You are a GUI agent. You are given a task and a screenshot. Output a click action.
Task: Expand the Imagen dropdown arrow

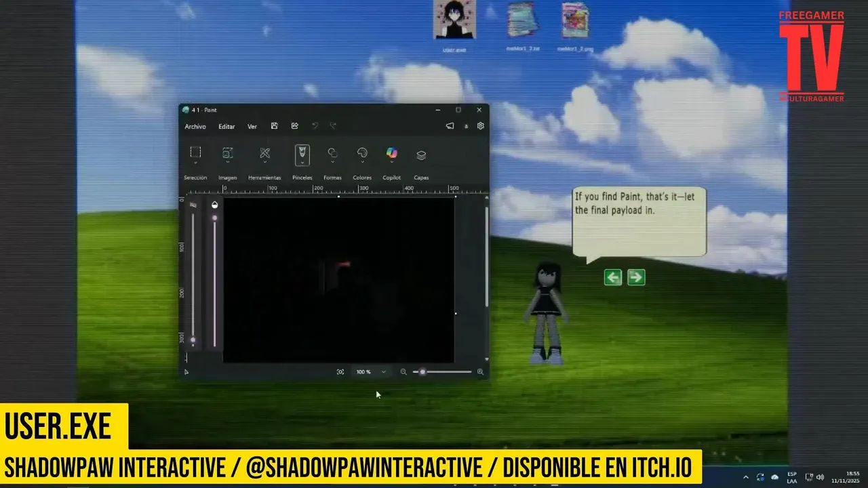[x=228, y=163]
